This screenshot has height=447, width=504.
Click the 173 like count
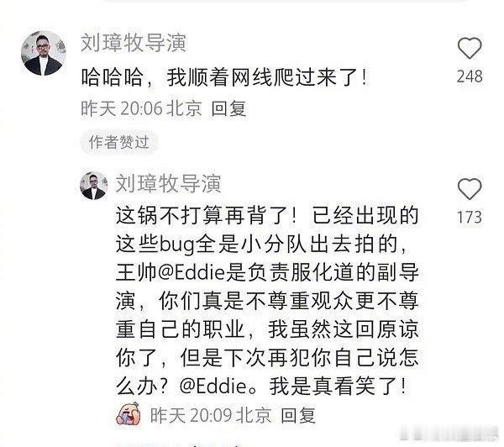coord(470,217)
